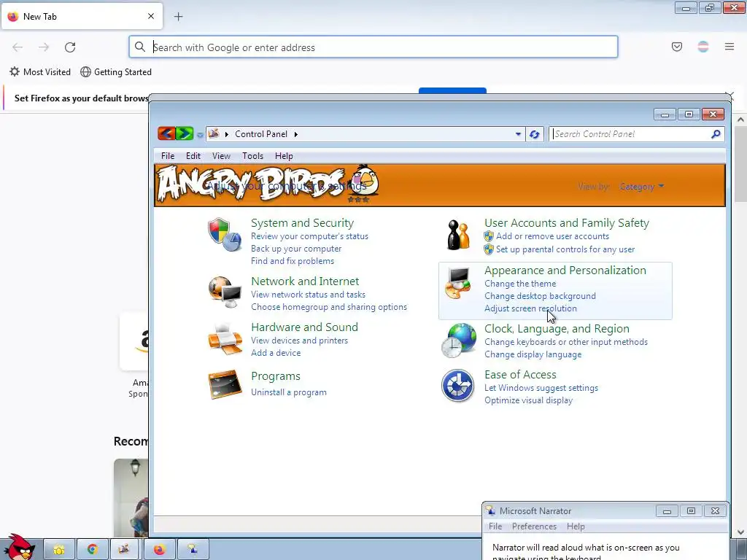Refresh the Control Panel address bar
The width and height of the screenshot is (747, 560).
point(535,134)
